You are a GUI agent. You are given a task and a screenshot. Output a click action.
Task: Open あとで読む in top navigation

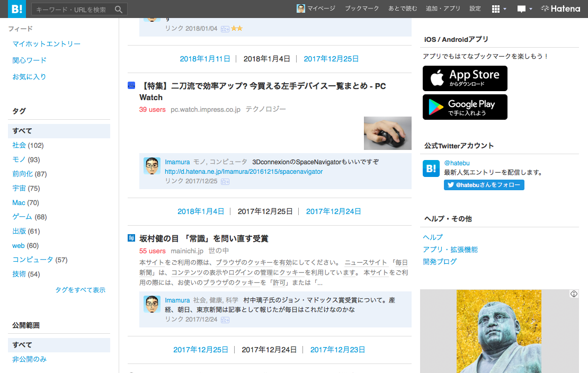tap(403, 8)
